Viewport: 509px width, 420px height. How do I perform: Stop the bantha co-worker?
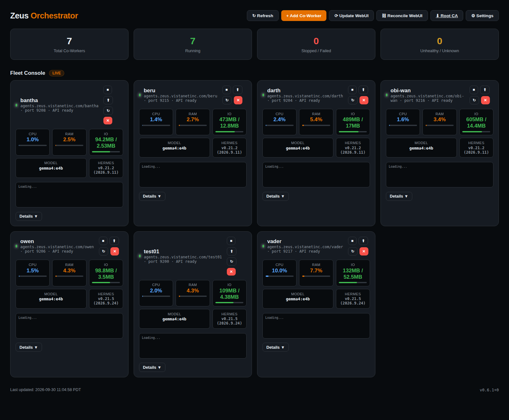pos(108,90)
